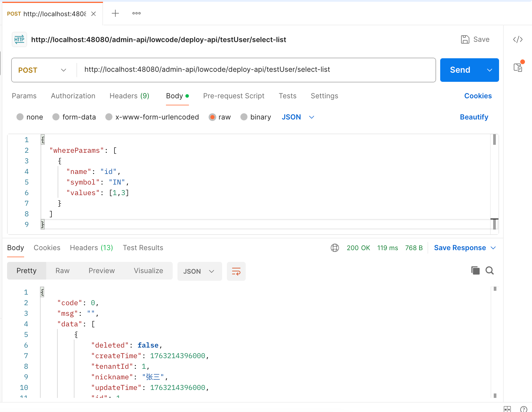Search the response with magnifier icon
The image size is (532, 412).
[490, 270]
